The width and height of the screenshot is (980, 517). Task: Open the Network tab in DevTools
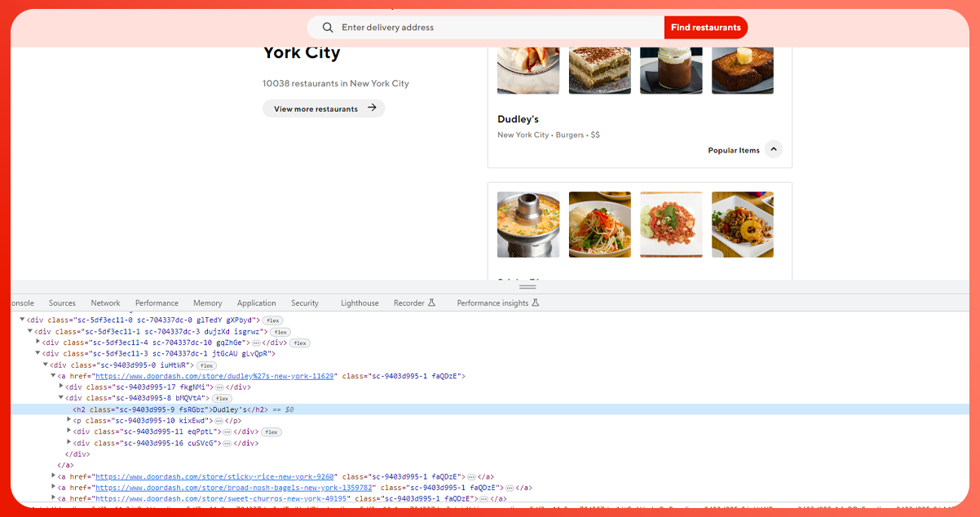coord(105,303)
